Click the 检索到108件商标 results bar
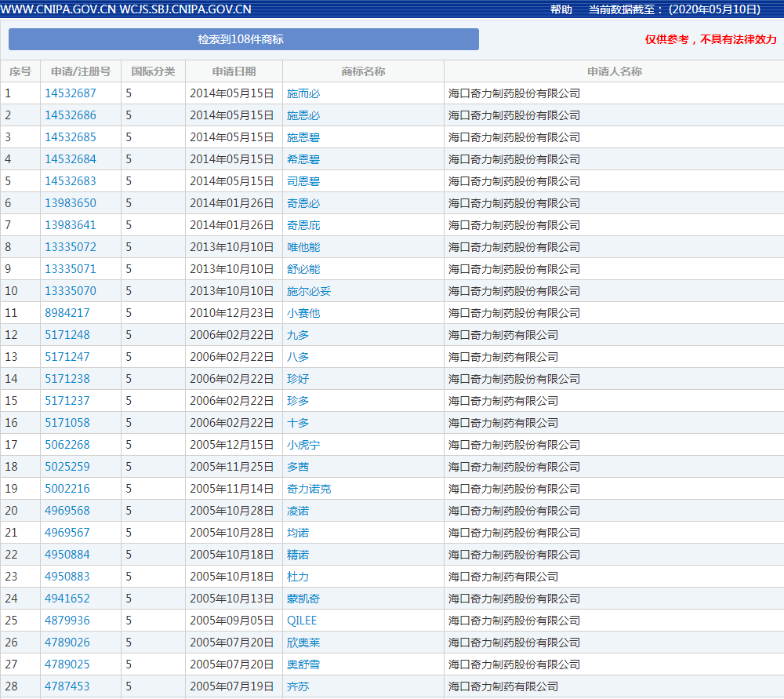 point(243,39)
